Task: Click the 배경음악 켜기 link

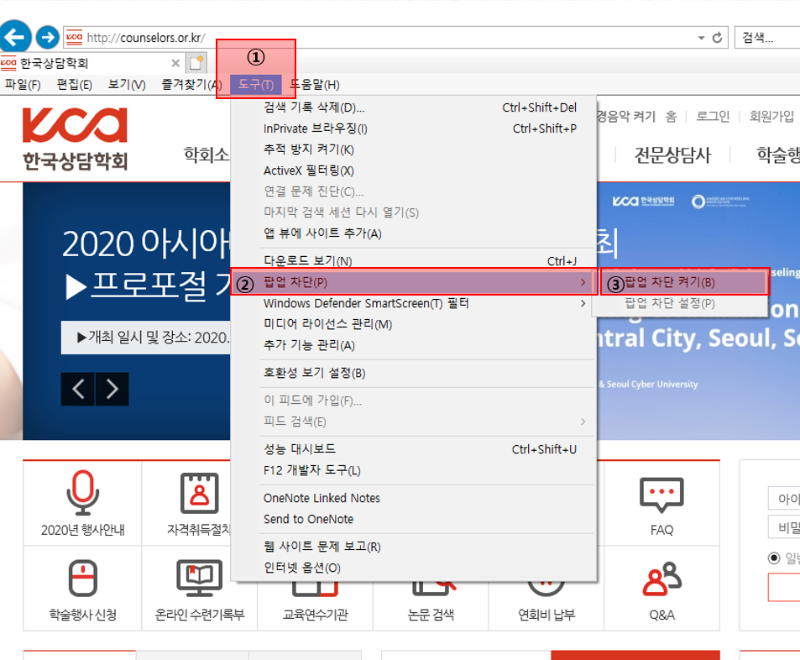Action: point(626,117)
